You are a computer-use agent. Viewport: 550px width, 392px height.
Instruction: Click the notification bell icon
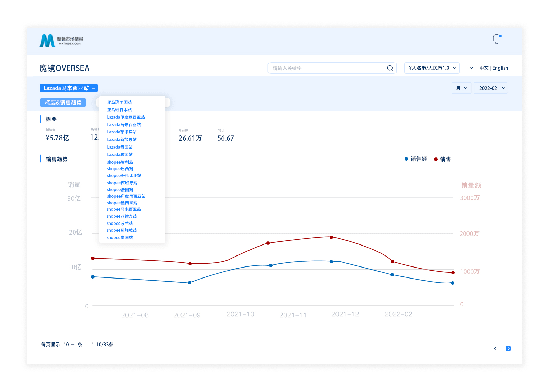[496, 39]
